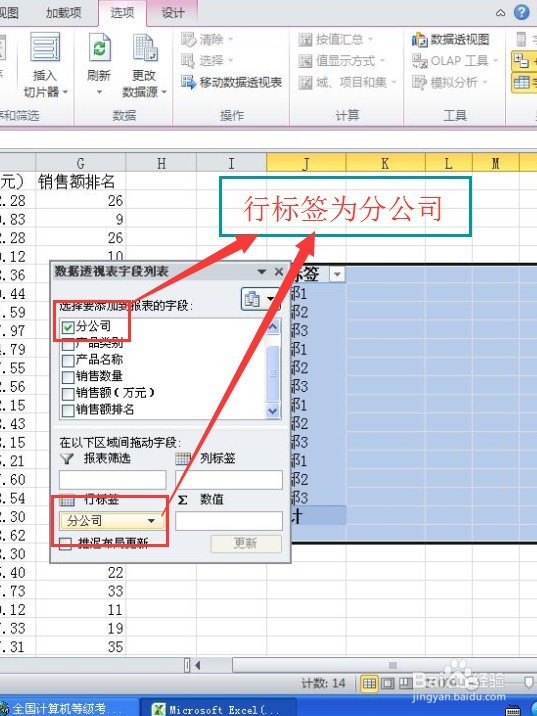Open the Excel Help question mark icon
The image size is (537, 716).
521,12
